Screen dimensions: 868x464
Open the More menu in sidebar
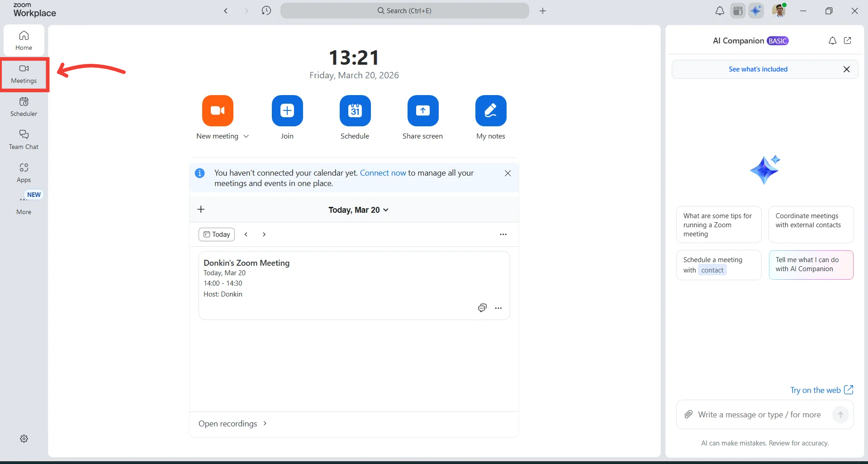(24, 205)
